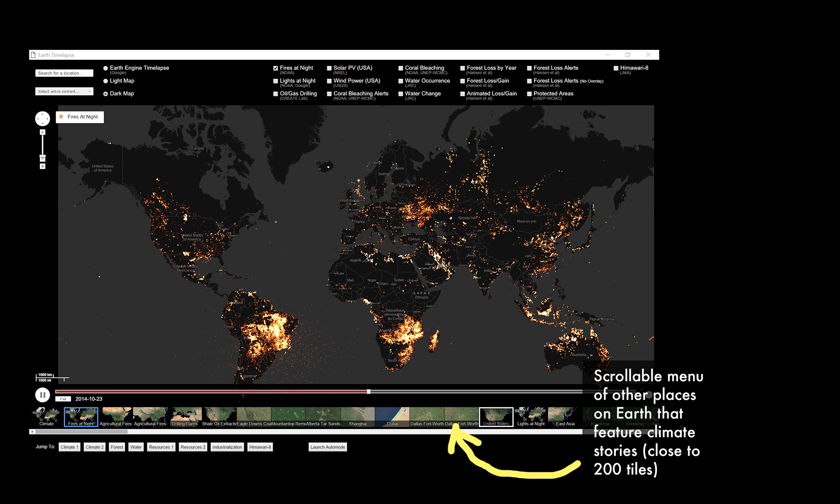Image resolution: width=840 pixels, height=504 pixels.
Task: Open the Drilling Flares thumbnail
Action: (185, 417)
